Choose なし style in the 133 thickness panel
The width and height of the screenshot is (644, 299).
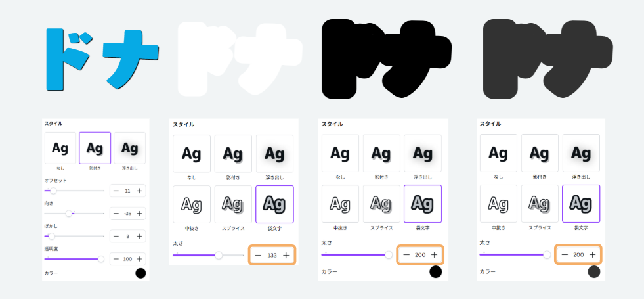(192, 154)
